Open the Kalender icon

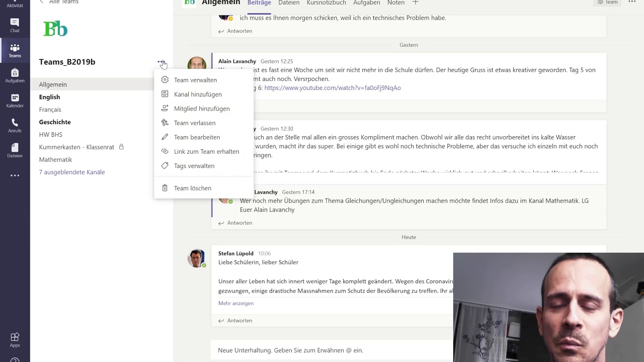15,101
